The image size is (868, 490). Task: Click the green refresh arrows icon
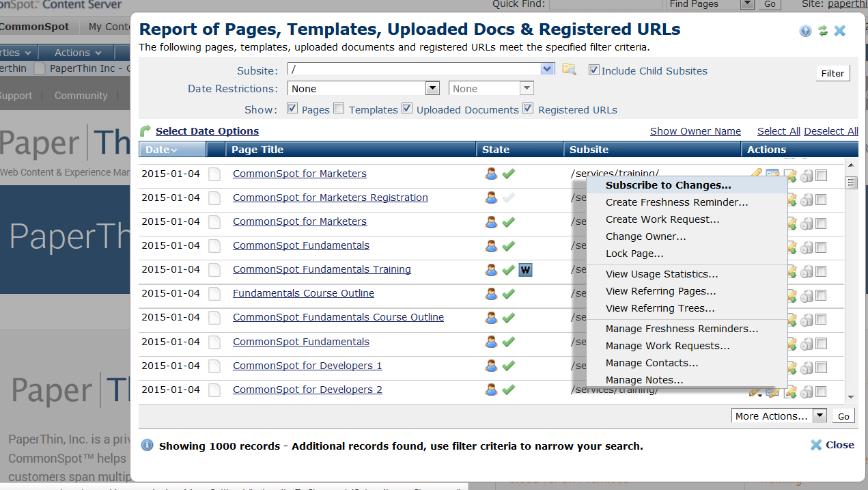823,31
